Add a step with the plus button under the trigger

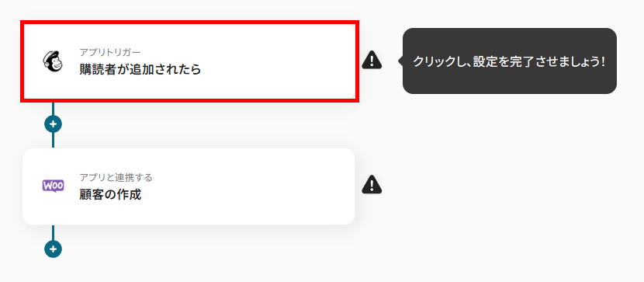click(53, 124)
